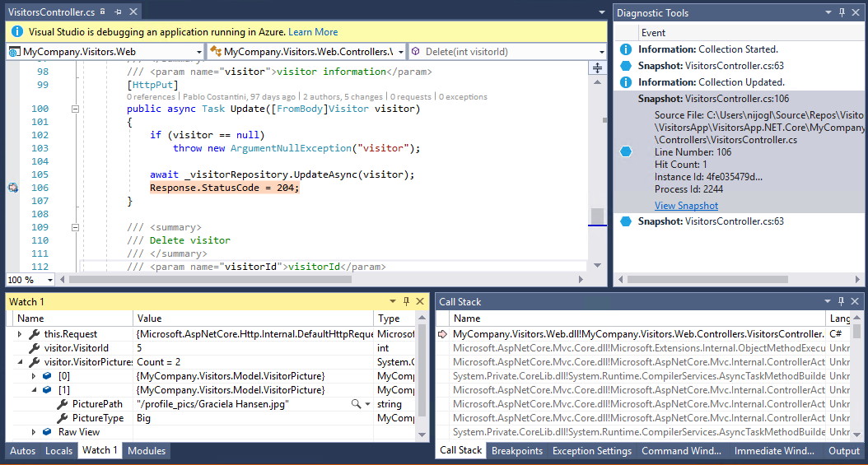Click the code editor vertical scrollbar thumb
The width and height of the screenshot is (868, 465).
click(597, 215)
